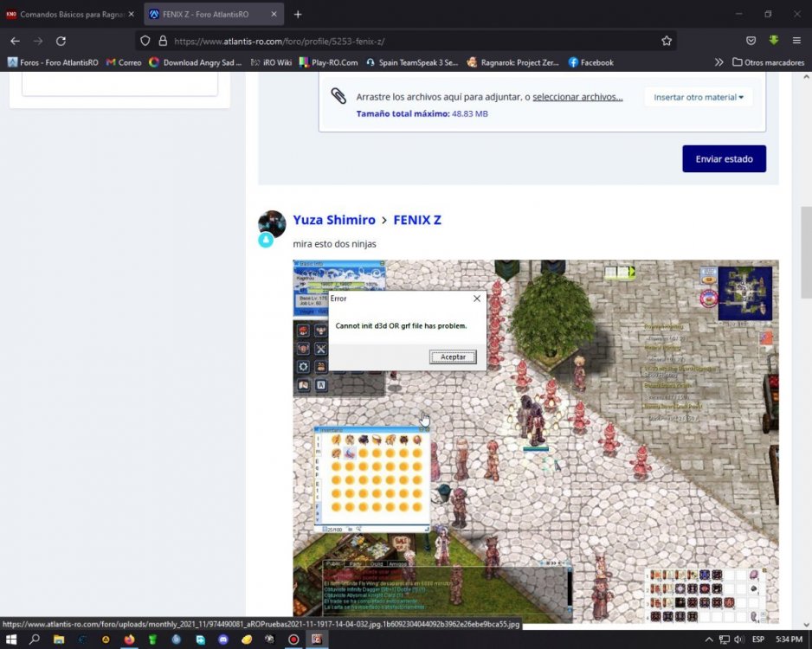Open the green extension icon in the toolbar
The height and width of the screenshot is (649, 812).
coord(773,40)
